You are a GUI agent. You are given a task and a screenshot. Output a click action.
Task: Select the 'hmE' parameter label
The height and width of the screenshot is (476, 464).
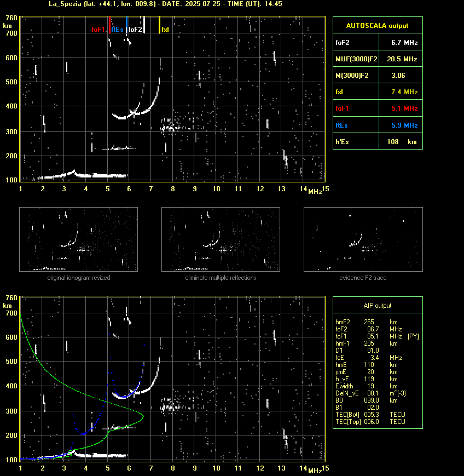(341, 365)
